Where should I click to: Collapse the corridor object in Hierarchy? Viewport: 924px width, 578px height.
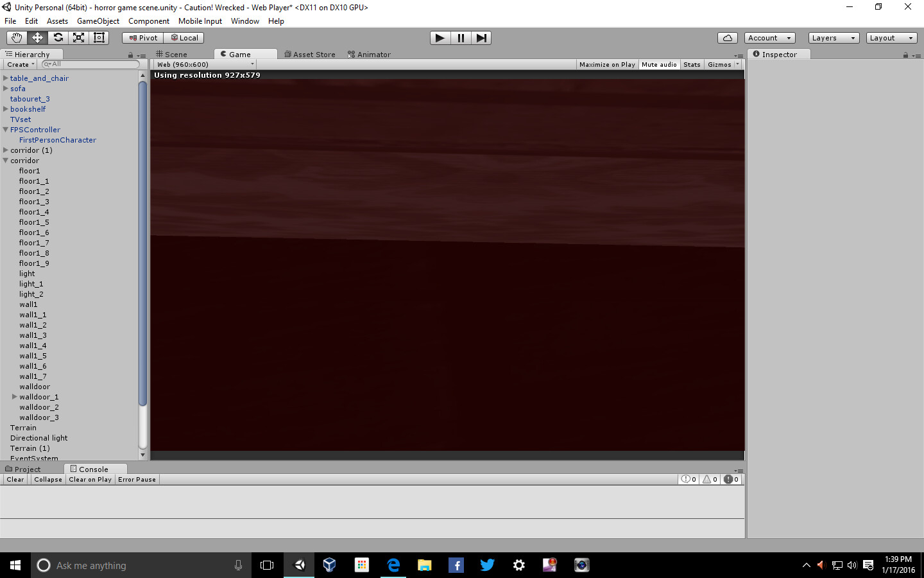(4, 160)
